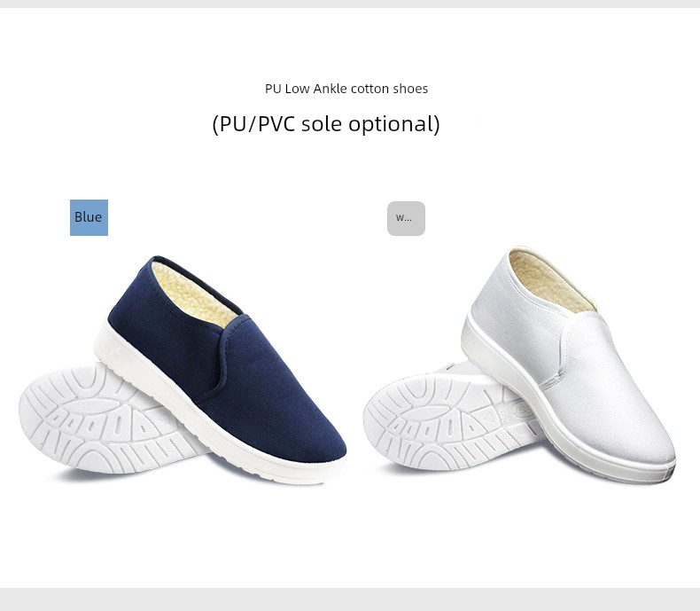The image size is (700, 611).
Task: Click the fleece lining inside white shoe
Action: (549, 281)
